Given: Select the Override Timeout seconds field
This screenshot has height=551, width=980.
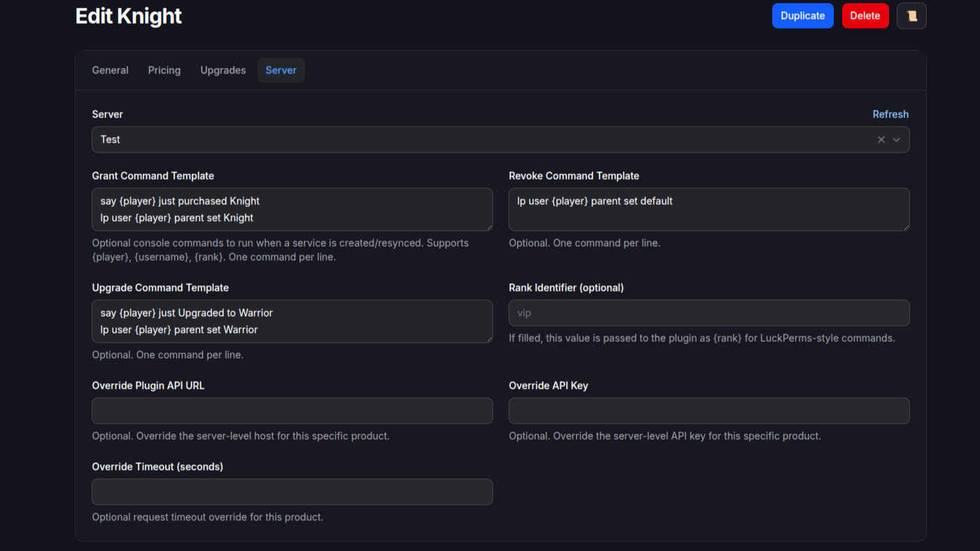Looking at the screenshot, I should click(x=292, y=492).
